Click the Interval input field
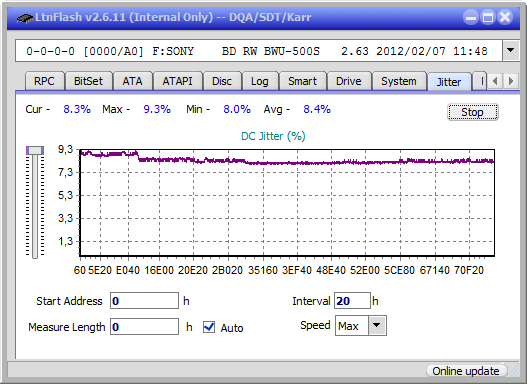This screenshot has width=527, height=384. pyautogui.click(x=352, y=301)
